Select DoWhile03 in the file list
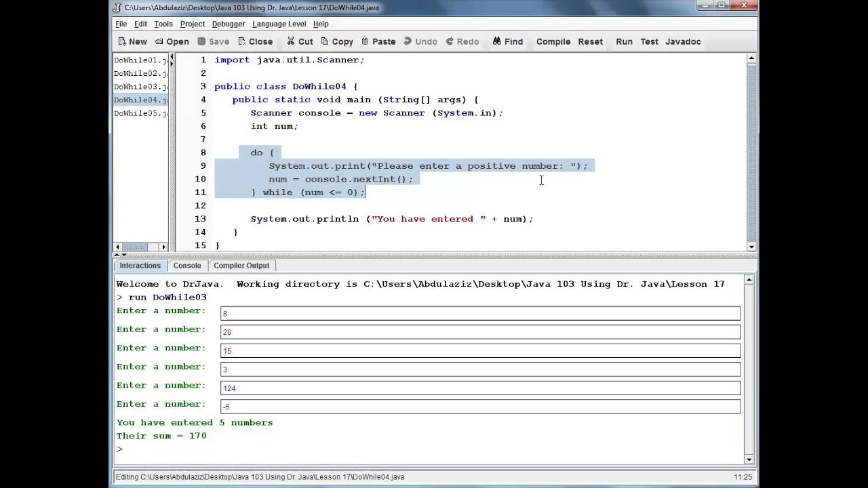Screen dimensions: 868x488 [x=140, y=87]
